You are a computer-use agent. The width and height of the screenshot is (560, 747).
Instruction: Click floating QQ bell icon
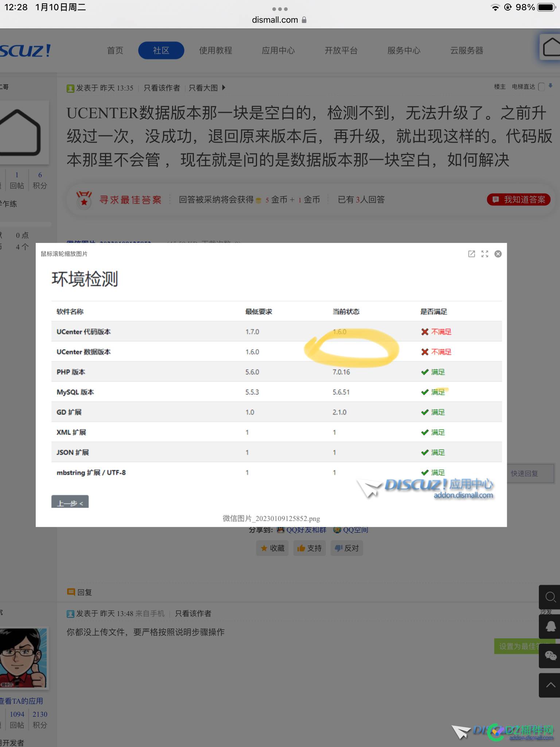tap(550, 626)
